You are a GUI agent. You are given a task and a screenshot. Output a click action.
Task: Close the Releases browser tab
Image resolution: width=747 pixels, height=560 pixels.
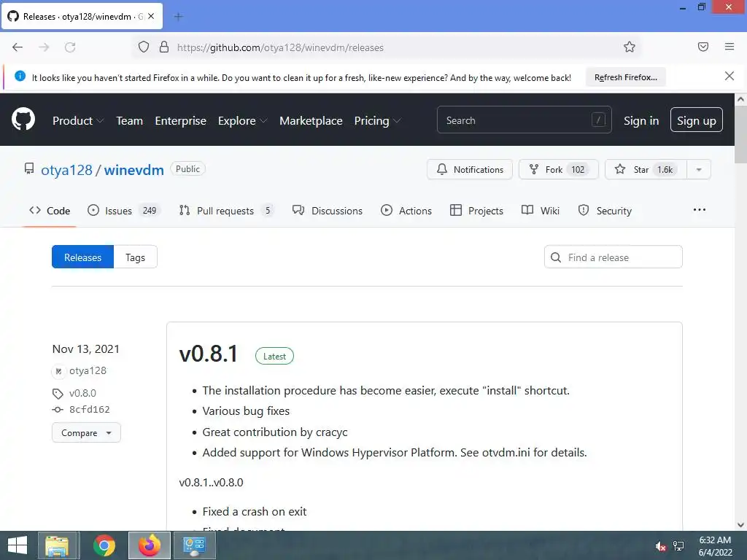click(151, 16)
